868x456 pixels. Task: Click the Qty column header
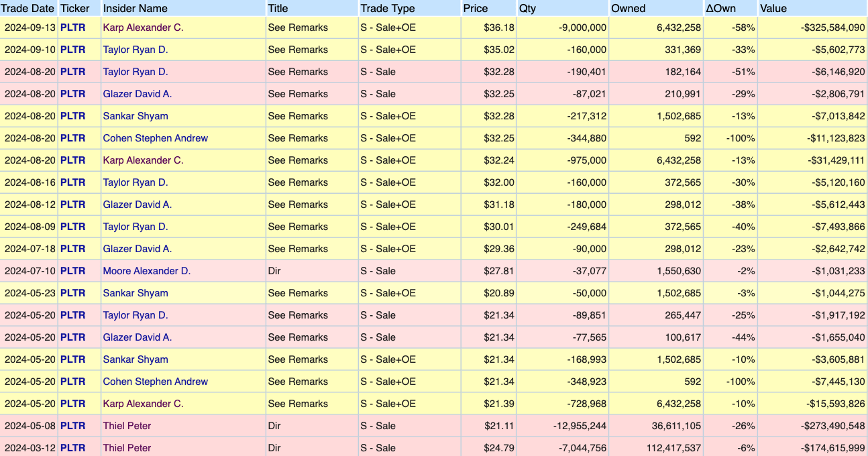[x=527, y=9]
